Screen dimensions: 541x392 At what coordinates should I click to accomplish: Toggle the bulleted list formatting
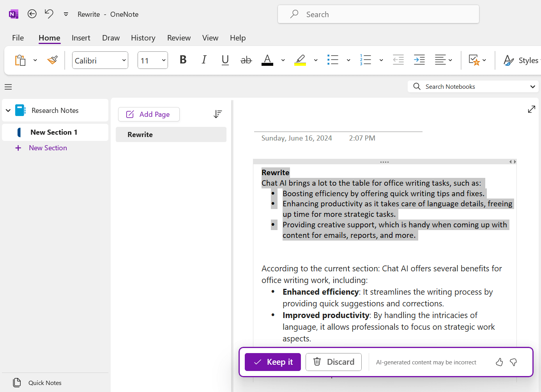333,60
